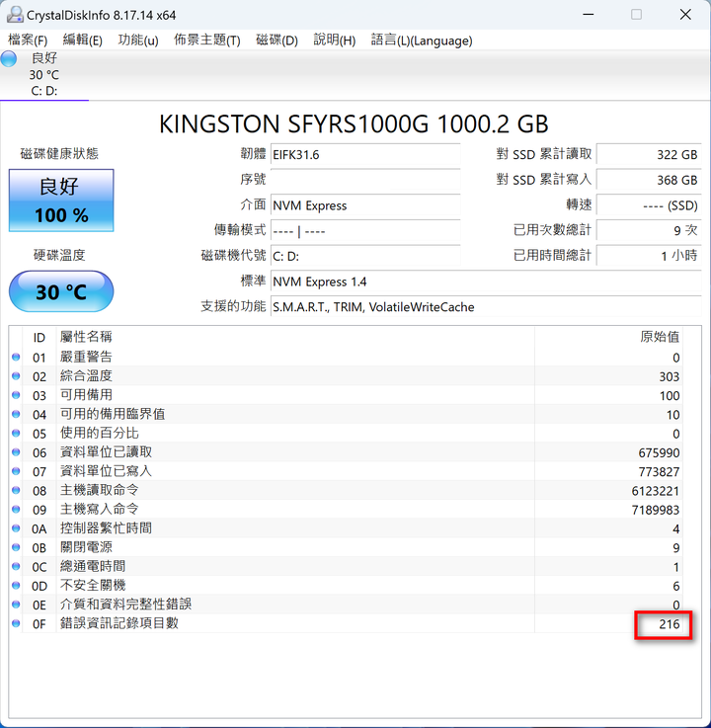This screenshot has height=728, width=711.
Task: Open the 檔案(F) menu
Action: click(x=28, y=40)
